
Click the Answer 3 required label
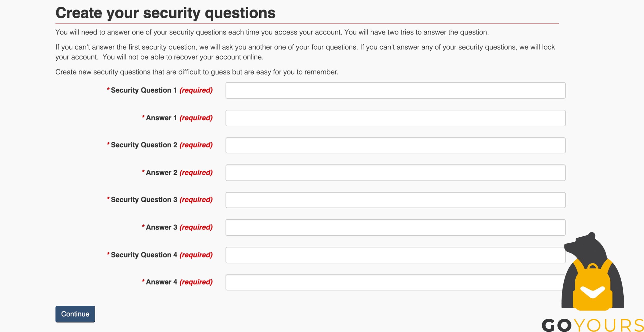click(x=177, y=227)
